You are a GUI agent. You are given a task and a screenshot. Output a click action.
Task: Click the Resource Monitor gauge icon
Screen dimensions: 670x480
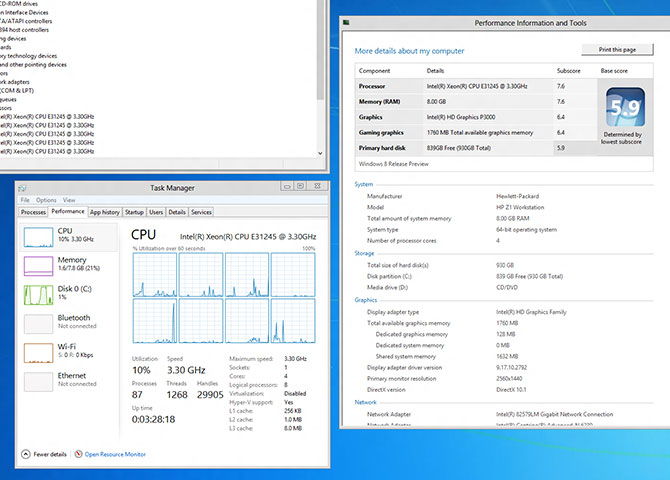(x=79, y=454)
